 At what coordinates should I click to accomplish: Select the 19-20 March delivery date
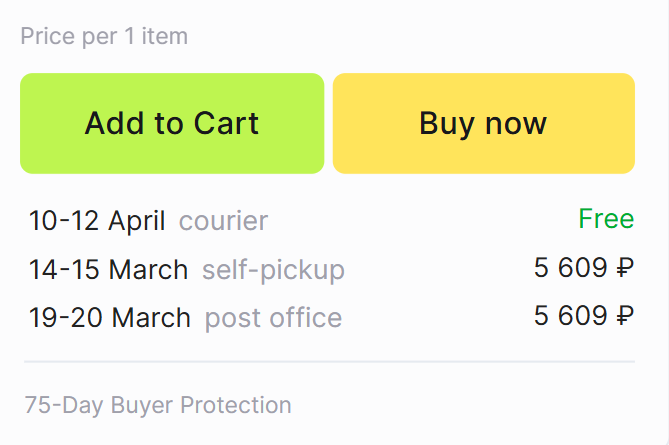[109, 318]
